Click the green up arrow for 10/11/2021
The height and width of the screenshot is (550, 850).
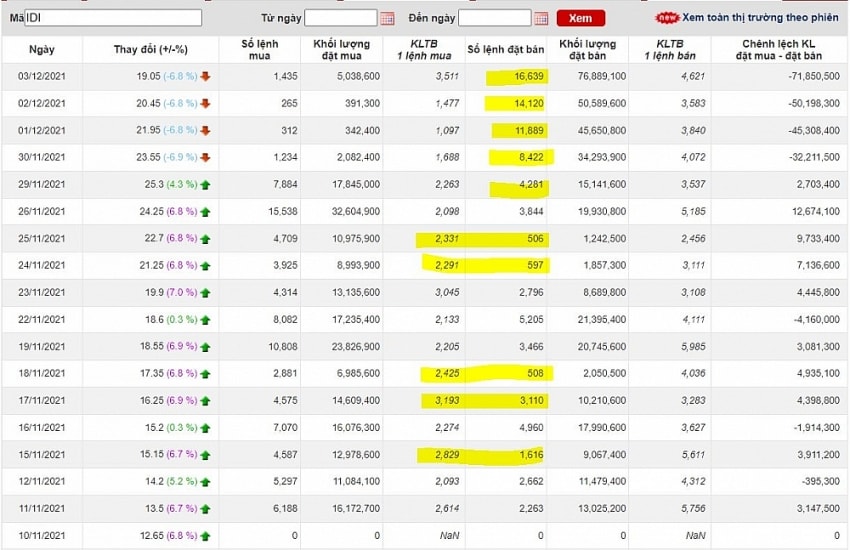[x=205, y=536]
